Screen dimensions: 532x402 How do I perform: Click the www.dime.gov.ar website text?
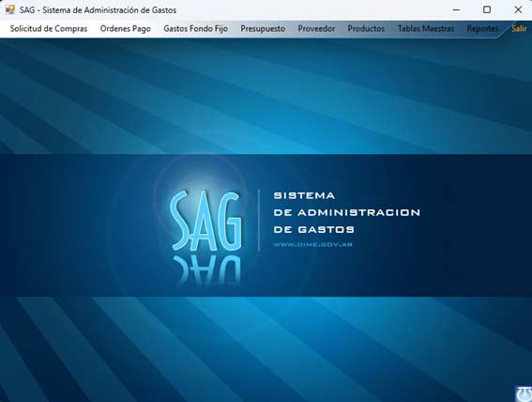click(x=312, y=244)
